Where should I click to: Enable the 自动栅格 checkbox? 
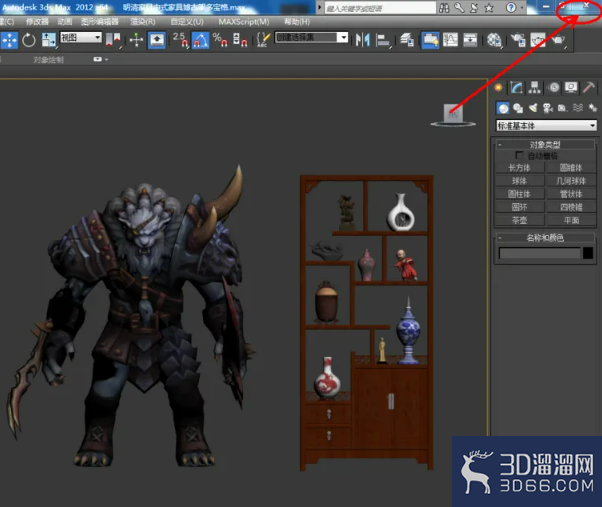[519, 155]
